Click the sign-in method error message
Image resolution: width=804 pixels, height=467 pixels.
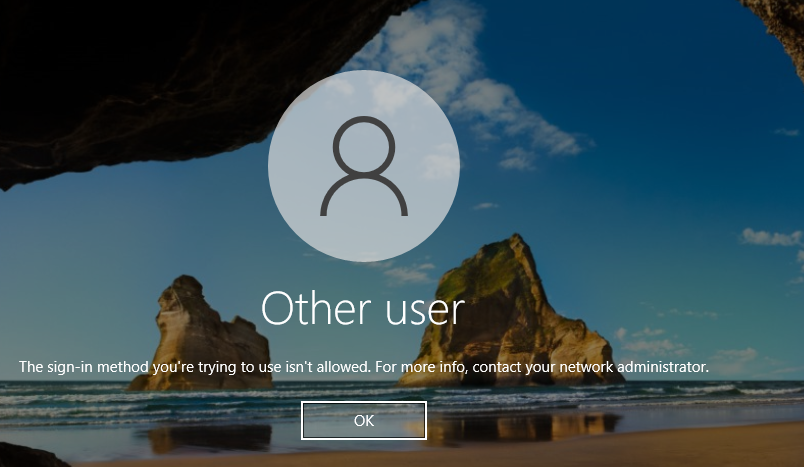tap(364, 367)
